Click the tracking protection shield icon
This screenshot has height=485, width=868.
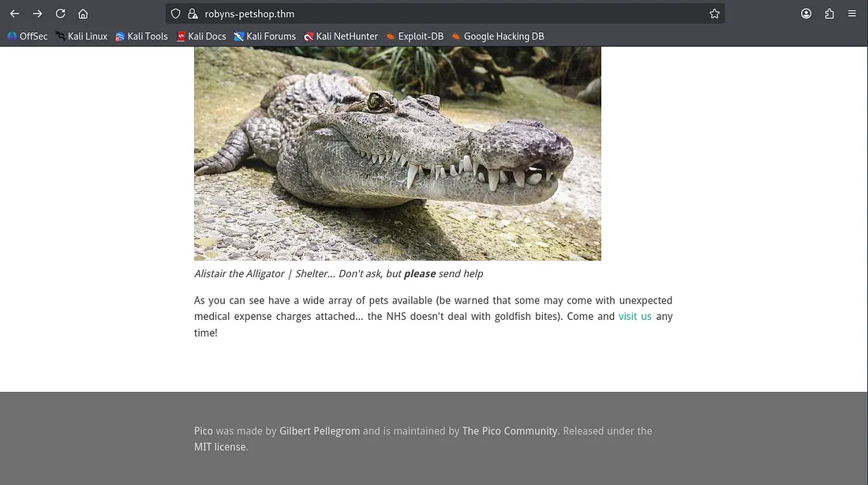coord(176,13)
